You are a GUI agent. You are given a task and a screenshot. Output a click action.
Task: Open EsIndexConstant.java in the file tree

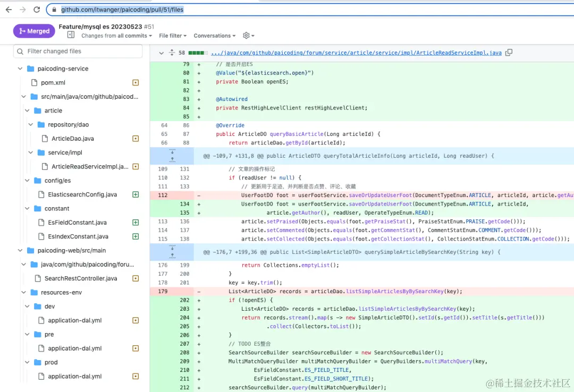point(78,236)
